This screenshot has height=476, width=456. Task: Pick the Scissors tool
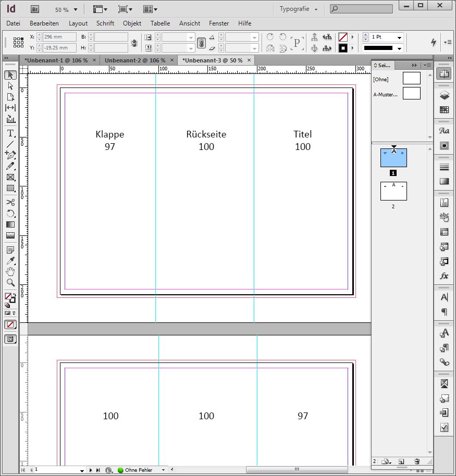pyautogui.click(x=10, y=202)
